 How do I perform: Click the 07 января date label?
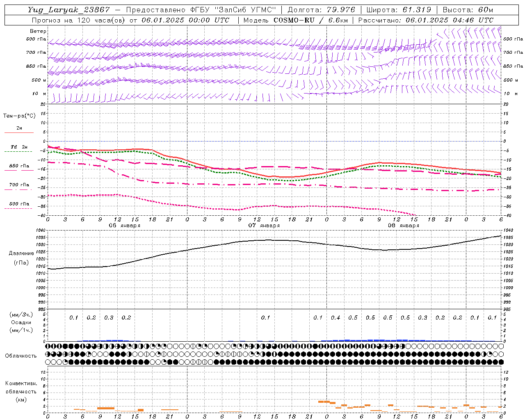click(x=264, y=226)
